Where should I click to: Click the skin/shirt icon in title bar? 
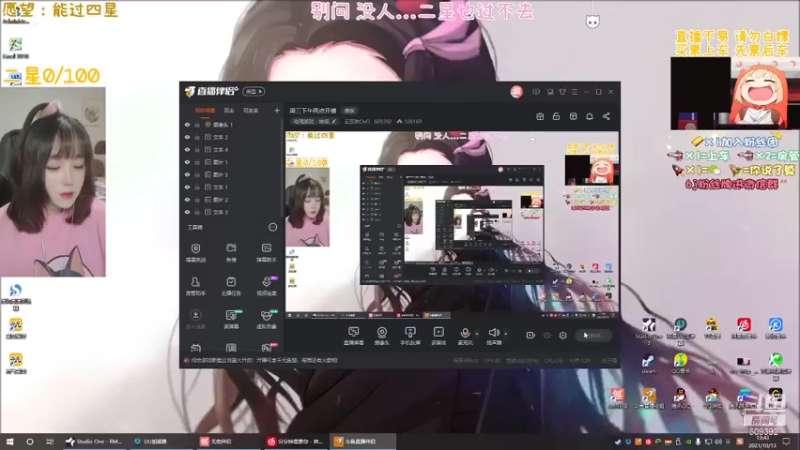[x=562, y=92]
